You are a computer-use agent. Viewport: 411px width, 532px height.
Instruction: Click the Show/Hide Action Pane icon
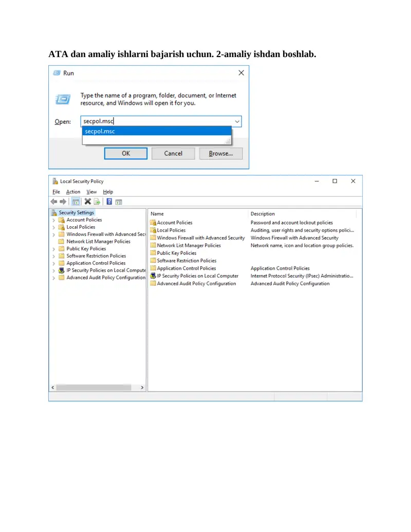pyautogui.click(x=119, y=201)
